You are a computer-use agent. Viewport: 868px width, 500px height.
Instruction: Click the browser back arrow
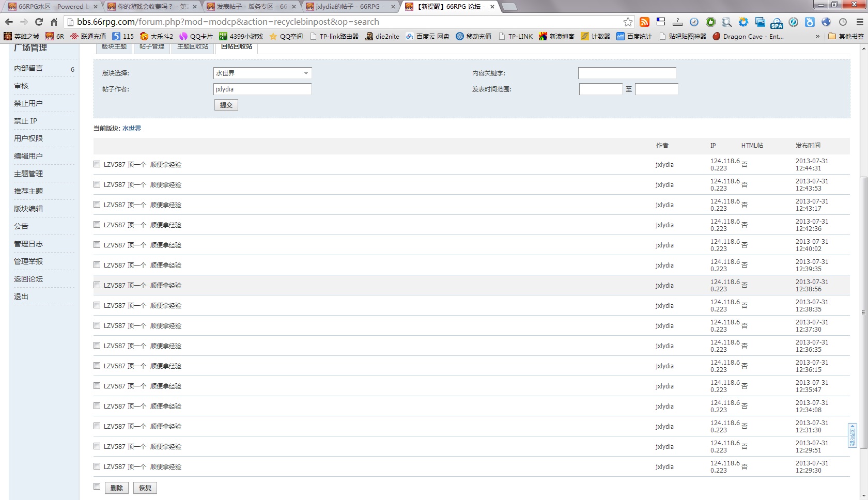click(9, 22)
